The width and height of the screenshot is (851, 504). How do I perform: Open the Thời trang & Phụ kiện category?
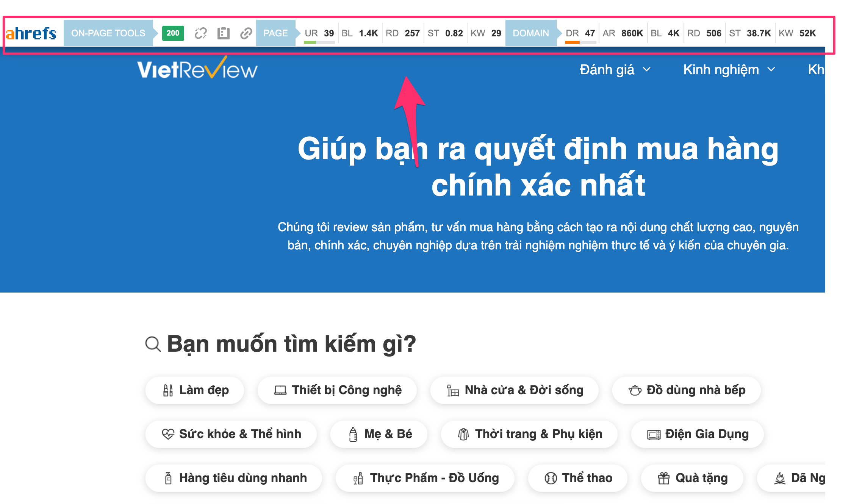529,434
